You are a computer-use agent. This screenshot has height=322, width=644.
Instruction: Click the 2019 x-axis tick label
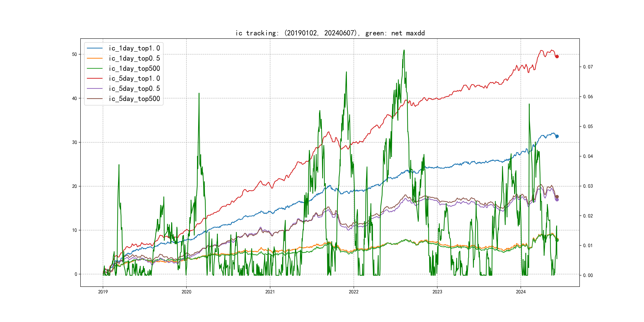(x=103, y=292)
